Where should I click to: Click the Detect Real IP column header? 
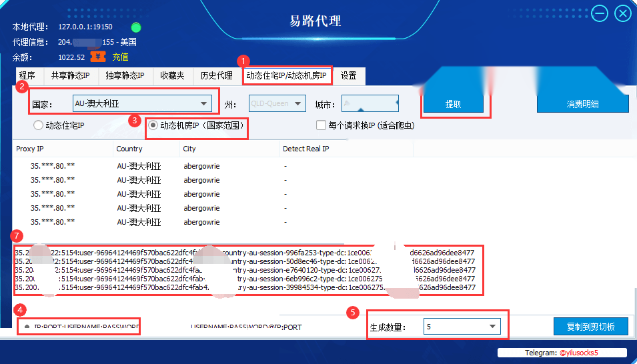(346, 149)
